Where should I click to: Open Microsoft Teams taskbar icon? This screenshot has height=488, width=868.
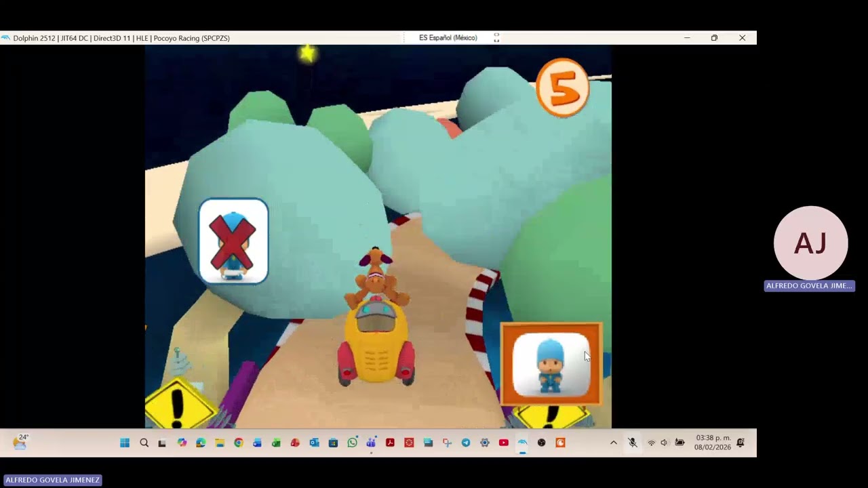[x=371, y=443]
